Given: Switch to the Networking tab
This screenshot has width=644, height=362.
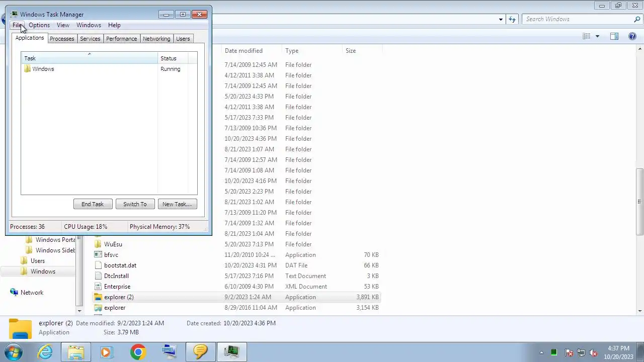Looking at the screenshot, I should 156,39.
